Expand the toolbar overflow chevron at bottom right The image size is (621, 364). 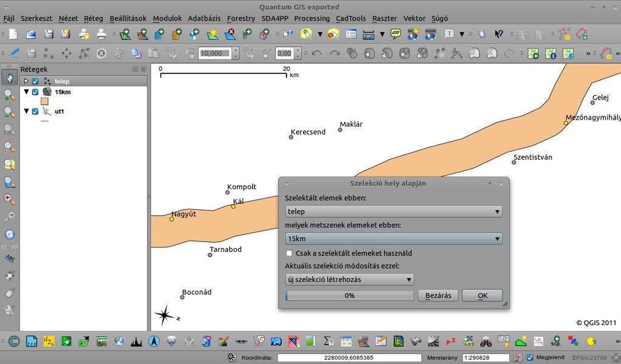[x=617, y=341]
